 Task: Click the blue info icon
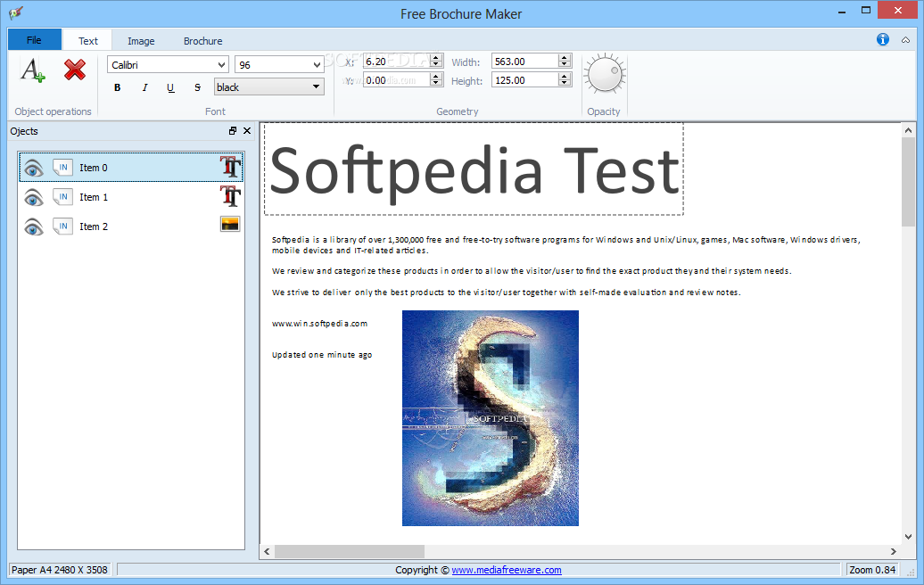883,39
